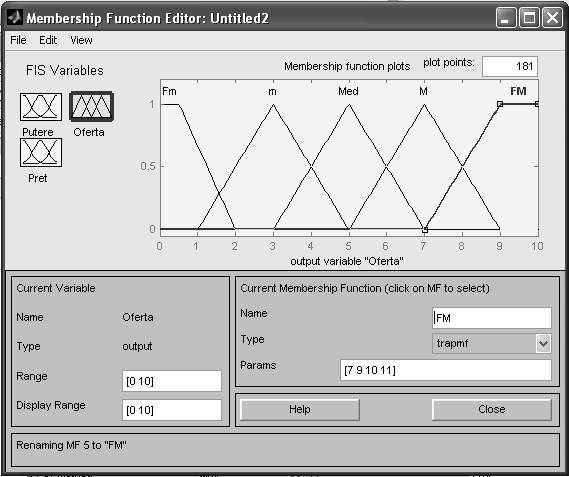Screen dimensions: 569x477
Task: Select the Putere variable icon
Action: point(41,107)
